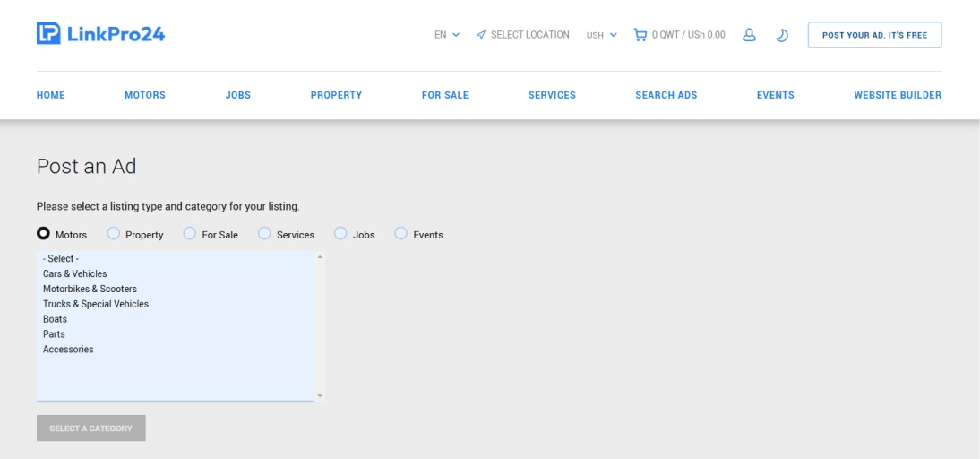Choose Cars & Vehicles in category list

tap(75, 274)
